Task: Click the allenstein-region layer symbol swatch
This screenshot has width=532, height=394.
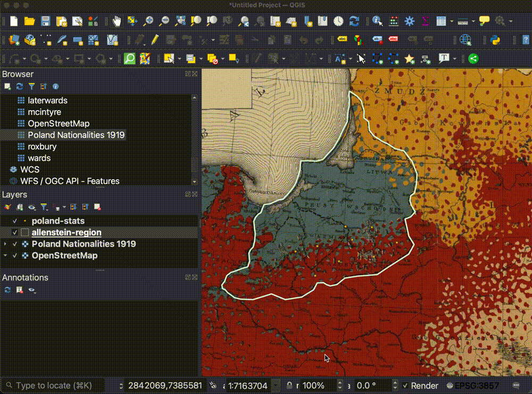Action: click(x=25, y=232)
